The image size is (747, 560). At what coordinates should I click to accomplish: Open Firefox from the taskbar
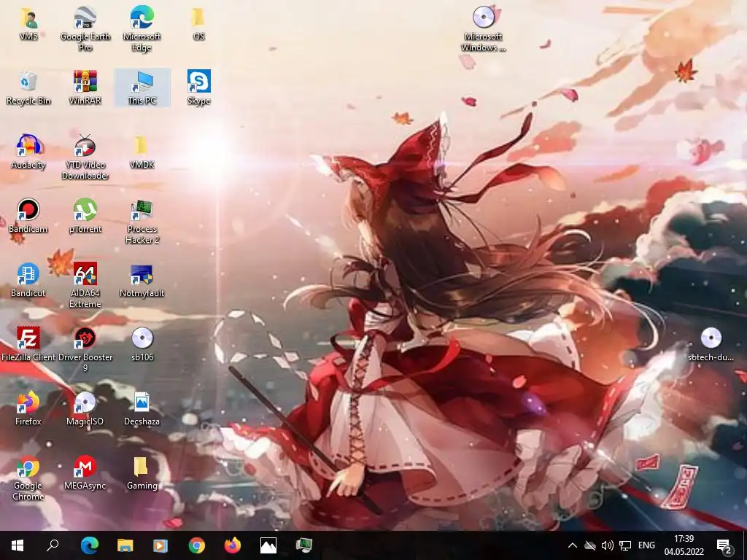pyautogui.click(x=233, y=545)
